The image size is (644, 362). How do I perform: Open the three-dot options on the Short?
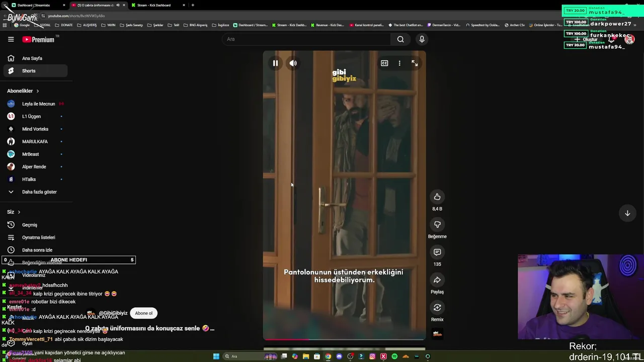click(399, 63)
